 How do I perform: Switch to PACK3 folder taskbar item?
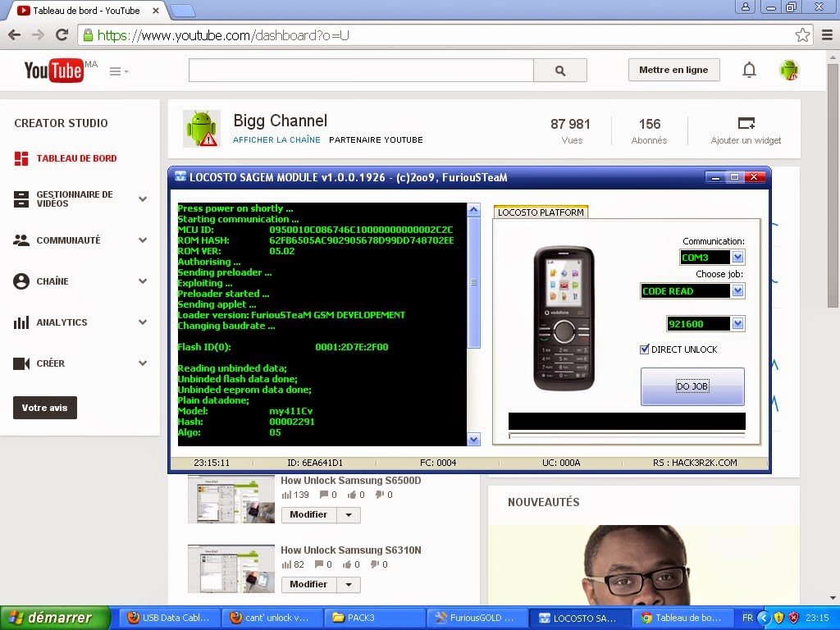tap(374, 618)
